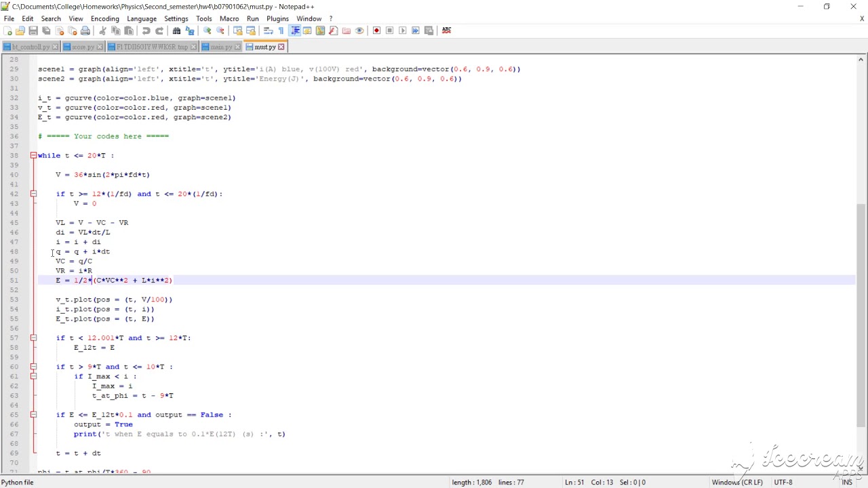Collapse the while loop fold at line 38
The width and height of the screenshot is (868, 488).
click(33, 156)
